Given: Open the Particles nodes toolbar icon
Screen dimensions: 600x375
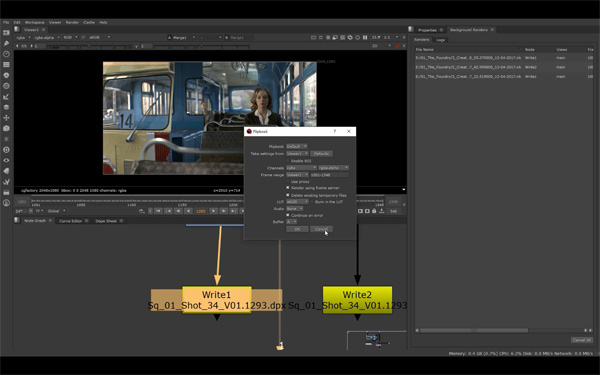Looking at the screenshot, I should (6, 139).
